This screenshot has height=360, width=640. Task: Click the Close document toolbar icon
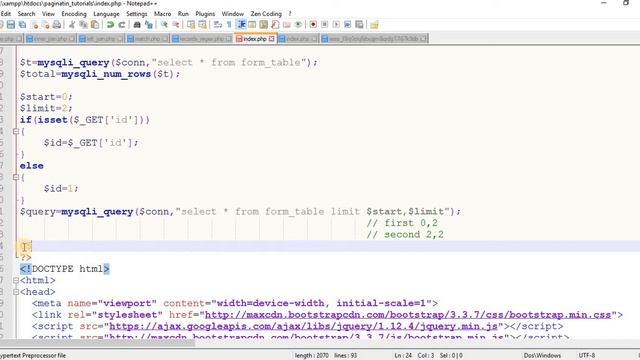[x=35, y=25]
